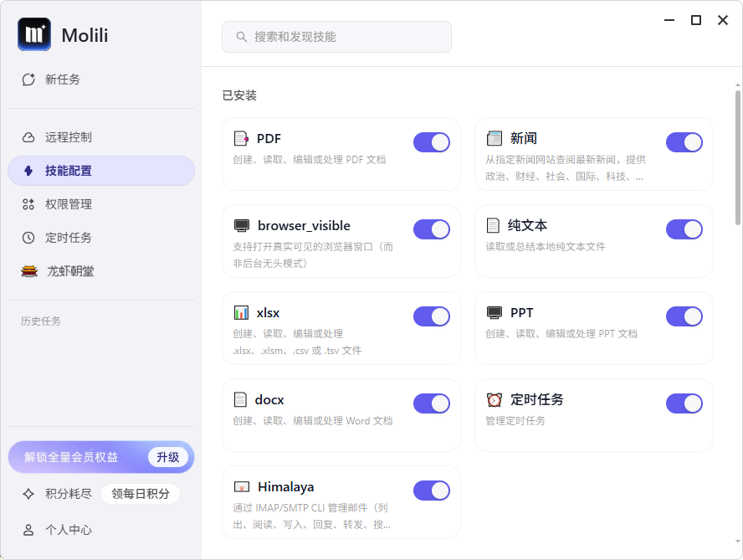Image resolution: width=743 pixels, height=560 pixels.
Task: Turn off the 新闻 skill switch
Action: point(684,142)
